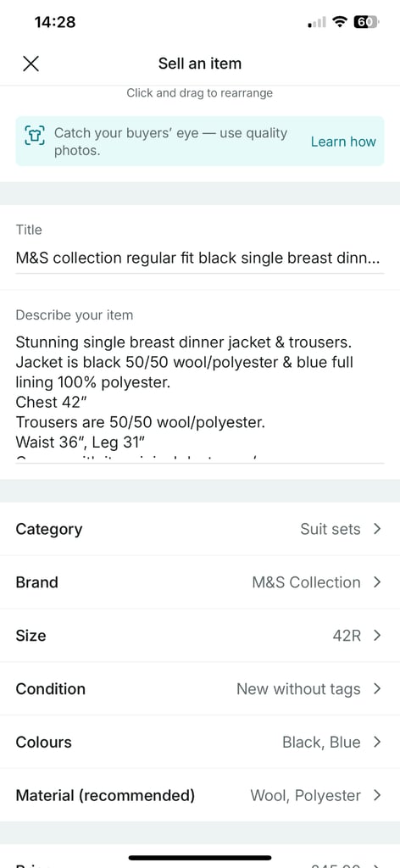This screenshot has height=868, width=400.
Task: Tap the photo tips shirt icon
Action: 35,135
